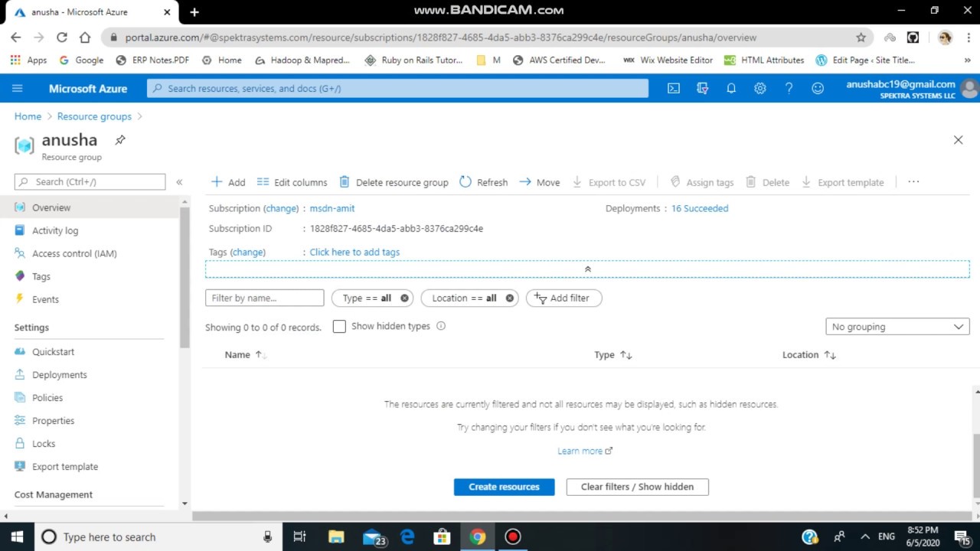Open Chrome from the Windows taskbar
980x551 pixels.
[x=478, y=536]
